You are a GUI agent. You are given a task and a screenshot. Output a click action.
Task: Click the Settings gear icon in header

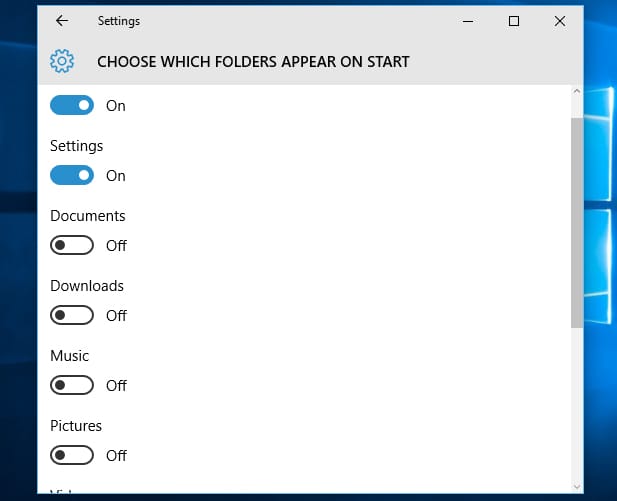pyautogui.click(x=62, y=61)
